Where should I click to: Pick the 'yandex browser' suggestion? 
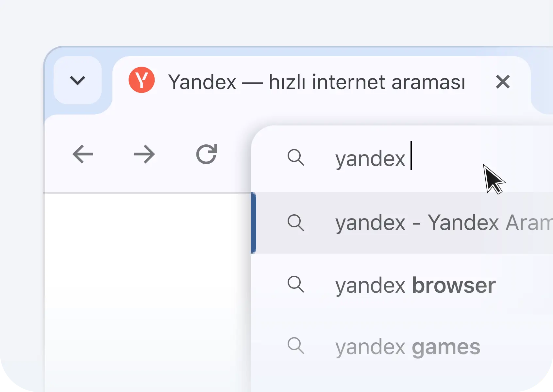point(402,285)
